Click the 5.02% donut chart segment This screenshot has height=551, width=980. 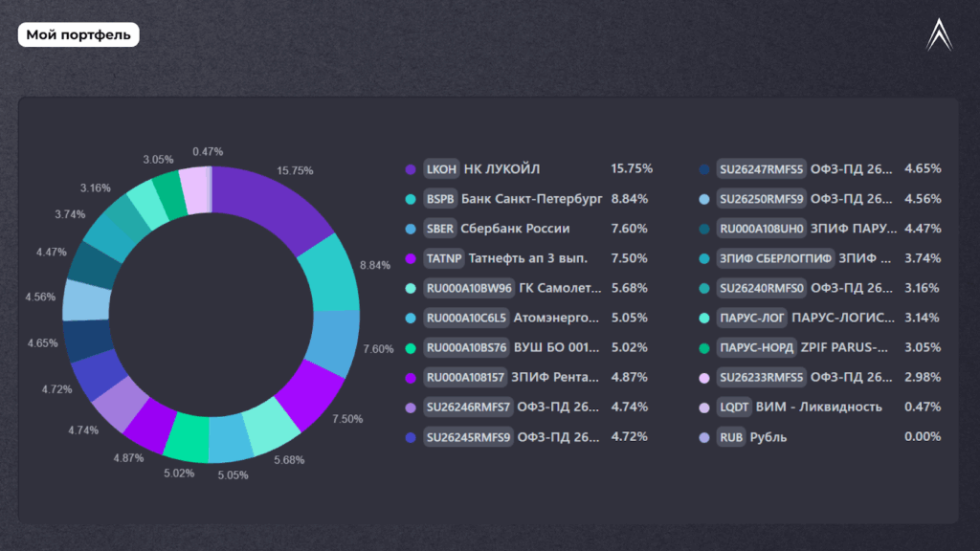189,437
